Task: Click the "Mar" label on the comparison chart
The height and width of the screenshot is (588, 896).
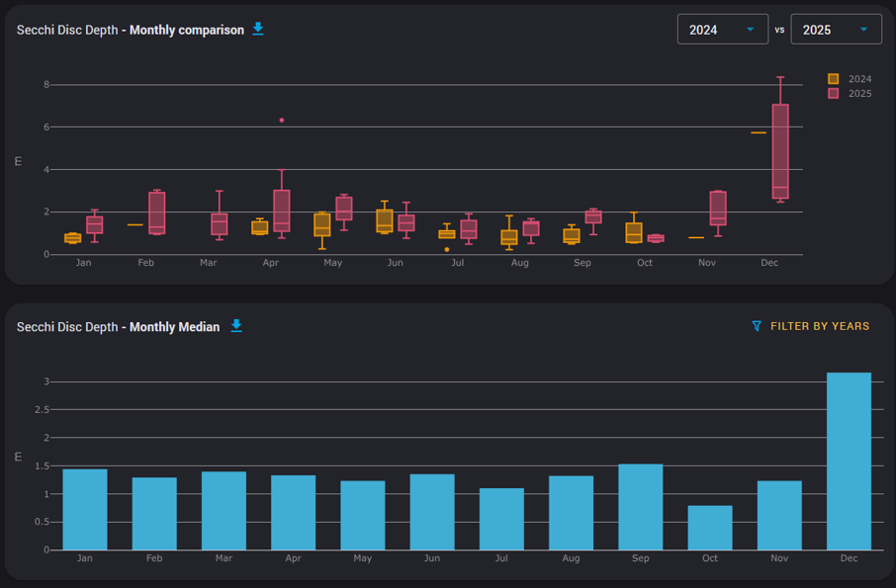Action: click(208, 263)
